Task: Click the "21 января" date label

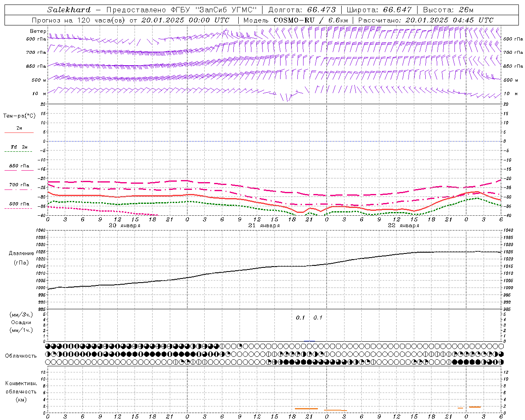Action: pyautogui.click(x=264, y=226)
